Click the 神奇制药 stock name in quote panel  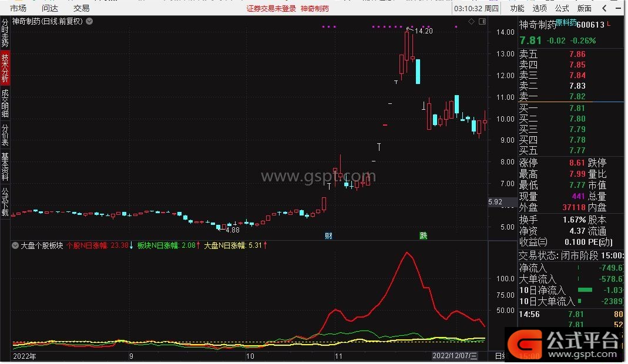click(x=538, y=25)
